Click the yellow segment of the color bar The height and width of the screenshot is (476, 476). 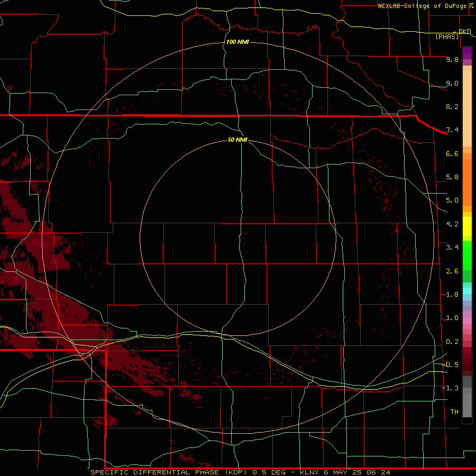[467, 226]
